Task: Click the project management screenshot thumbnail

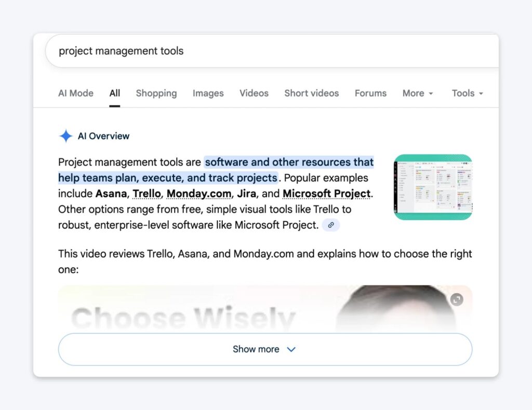Action: click(x=433, y=187)
